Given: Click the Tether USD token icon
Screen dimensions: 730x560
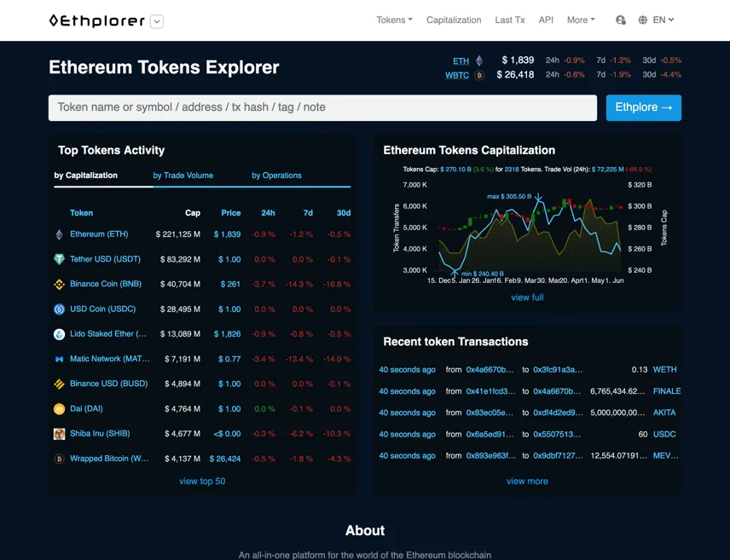Looking at the screenshot, I should click(59, 259).
